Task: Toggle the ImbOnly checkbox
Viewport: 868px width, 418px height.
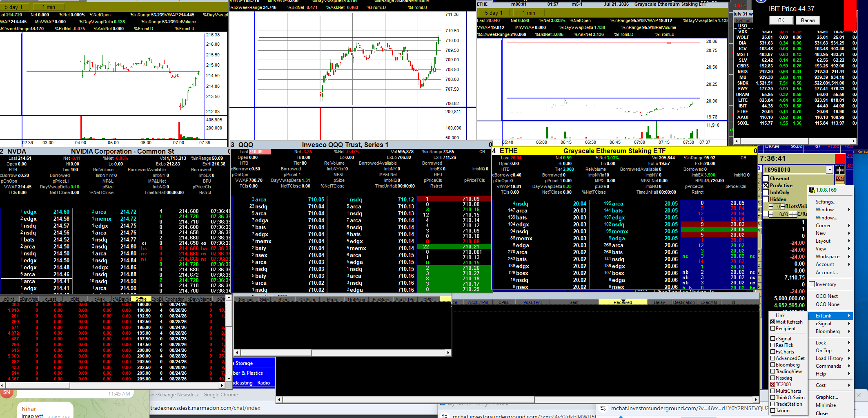Action: tap(766, 192)
